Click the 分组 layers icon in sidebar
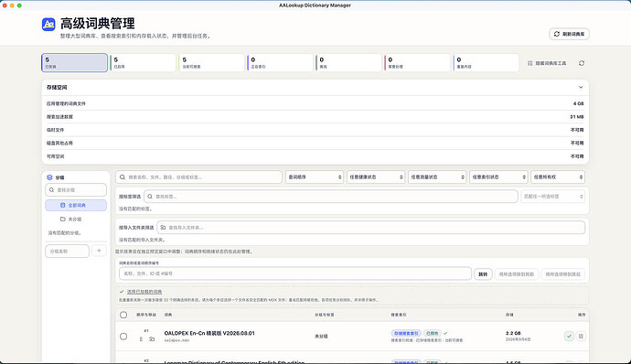 pyautogui.click(x=49, y=177)
